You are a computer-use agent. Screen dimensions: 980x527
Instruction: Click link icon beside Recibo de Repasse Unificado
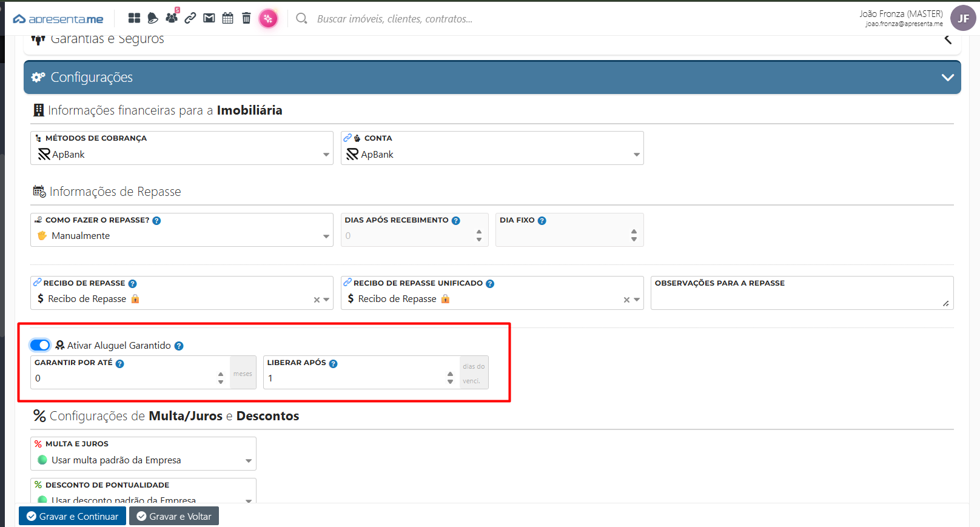pos(347,282)
